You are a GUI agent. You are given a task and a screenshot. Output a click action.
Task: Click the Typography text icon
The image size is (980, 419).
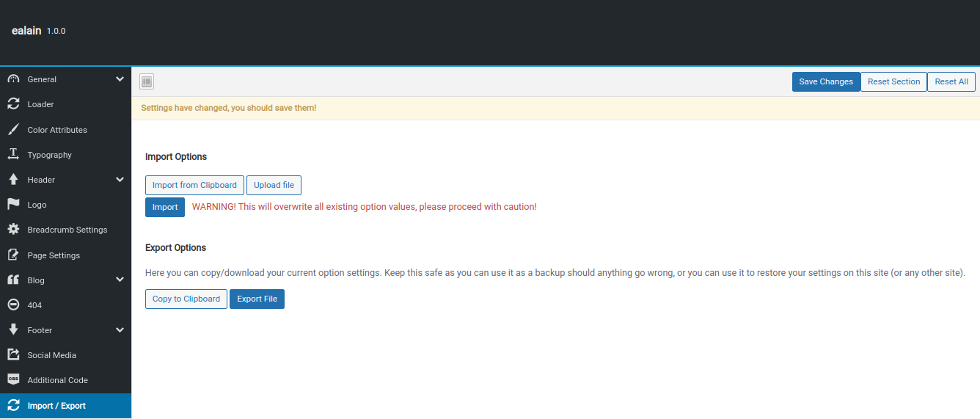click(x=13, y=155)
